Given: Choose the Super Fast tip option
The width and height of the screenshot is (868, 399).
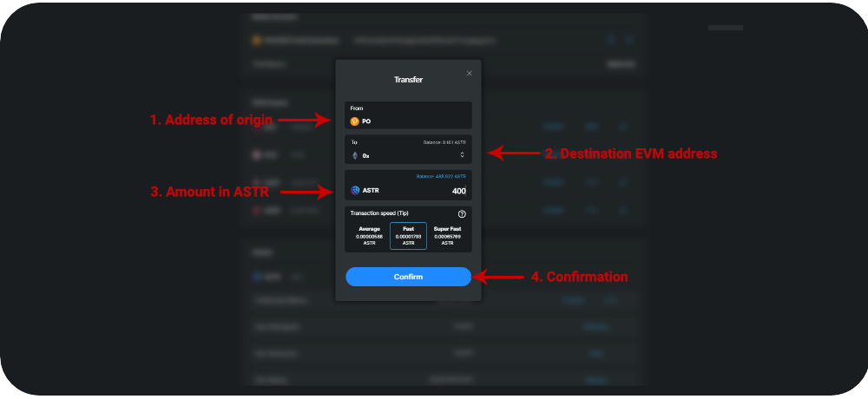Looking at the screenshot, I should 447,235.
